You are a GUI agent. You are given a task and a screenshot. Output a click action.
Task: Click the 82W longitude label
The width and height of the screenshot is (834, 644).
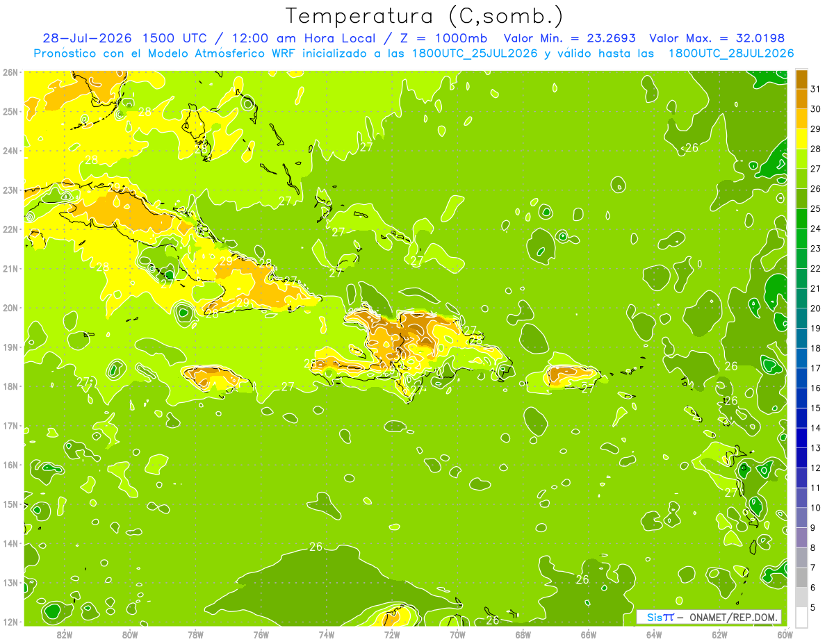65,634
